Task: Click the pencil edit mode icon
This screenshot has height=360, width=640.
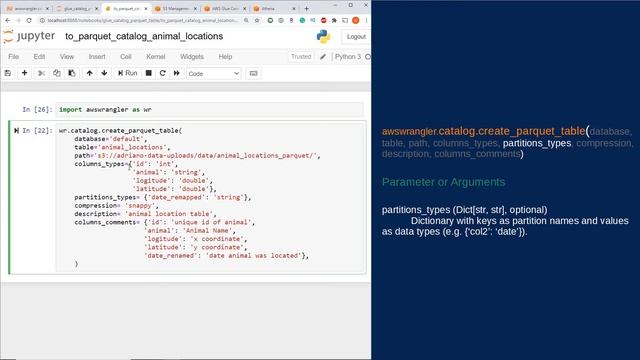Action: (323, 57)
